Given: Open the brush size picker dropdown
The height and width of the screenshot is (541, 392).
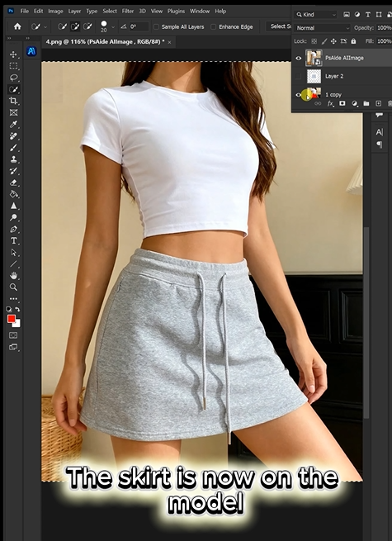Looking at the screenshot, I should (x=113, y=27).
